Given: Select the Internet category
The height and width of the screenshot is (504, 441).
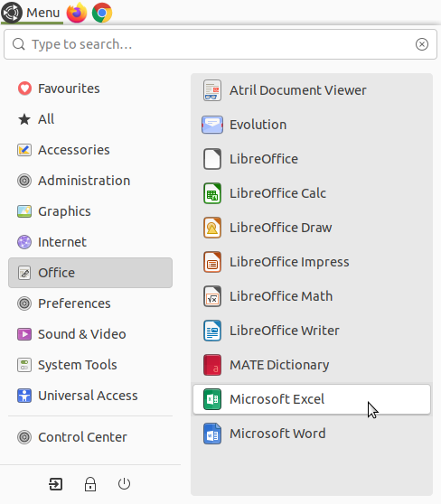Looking at the screenshot, I should (90, 242).
